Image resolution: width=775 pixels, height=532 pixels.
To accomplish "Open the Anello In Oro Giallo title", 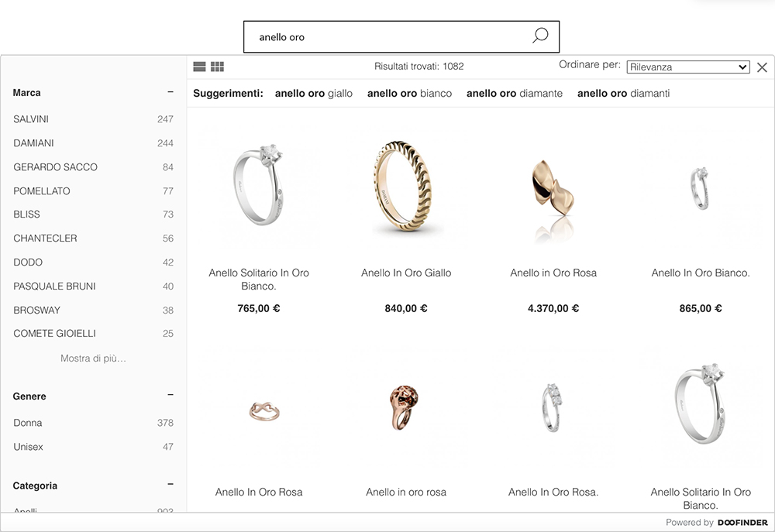I will click(406, 273).
